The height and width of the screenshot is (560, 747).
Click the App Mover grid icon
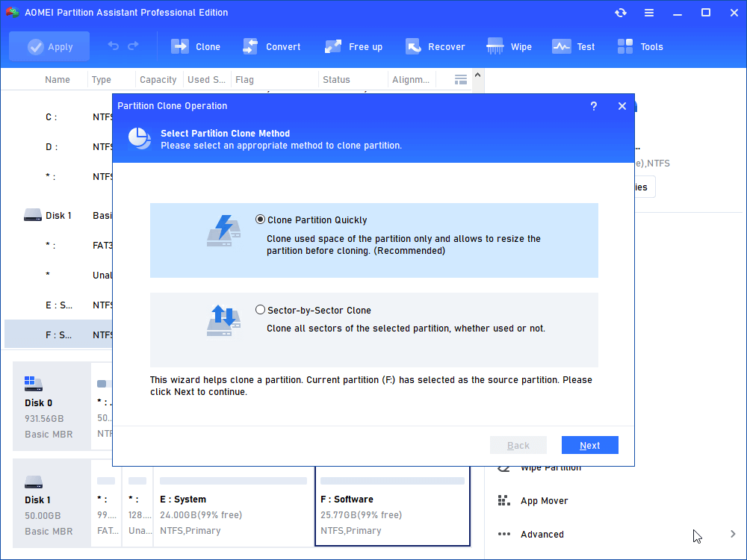[x=503, y=500]
